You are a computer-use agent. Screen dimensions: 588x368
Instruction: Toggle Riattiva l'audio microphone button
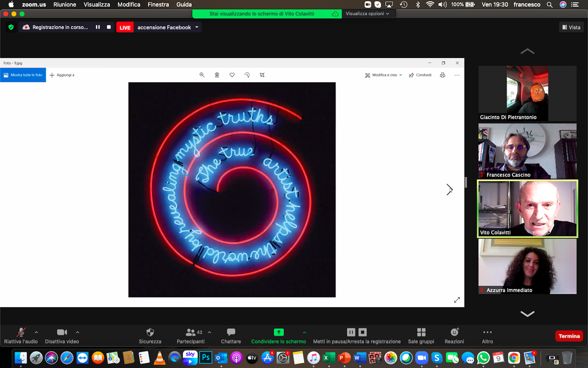click(21, 336)
